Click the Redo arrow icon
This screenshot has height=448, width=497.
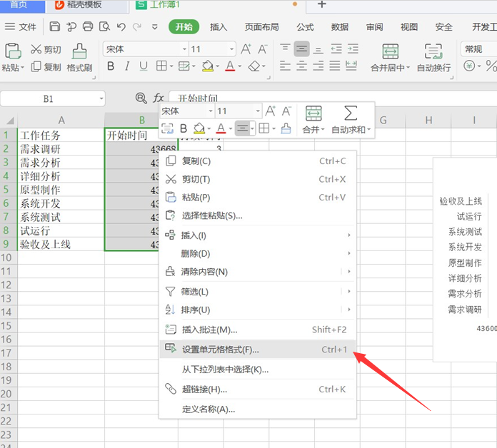click(x=137, y=26)
